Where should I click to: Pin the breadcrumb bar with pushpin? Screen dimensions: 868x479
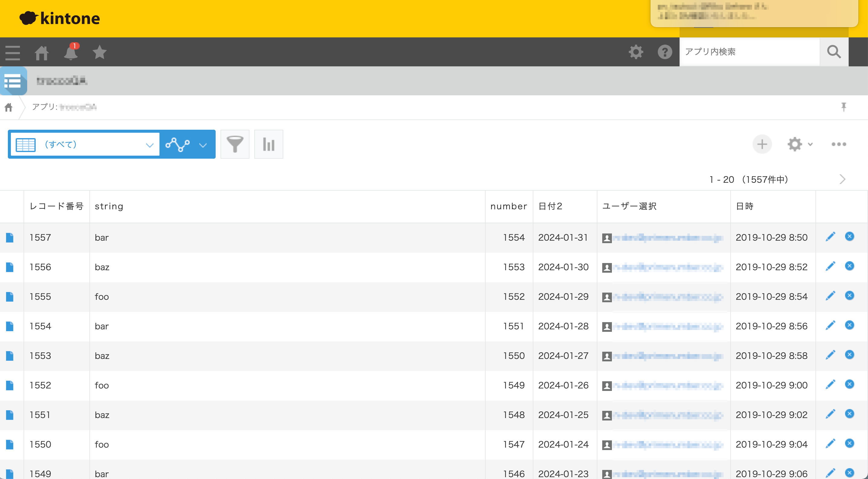(844, 107)
